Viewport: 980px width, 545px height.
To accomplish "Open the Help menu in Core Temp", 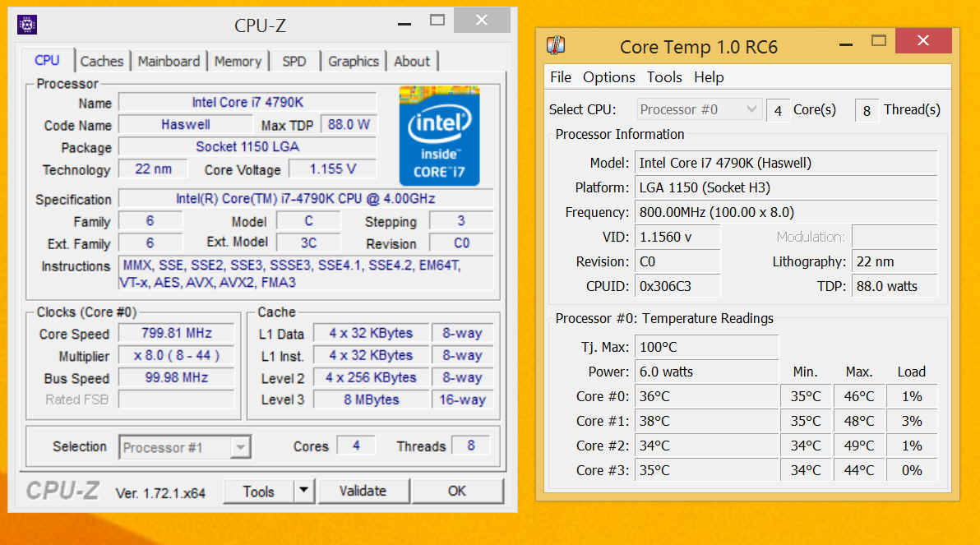I will click(709, 77).
